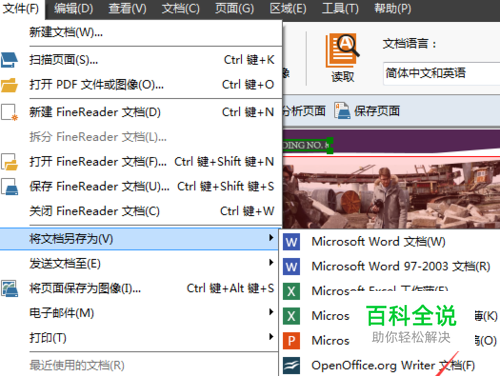This screenshot has height=376, width=500.
Task: Click Word icon beside Microsoft Word 文档(W)
Action: point(291,242)
